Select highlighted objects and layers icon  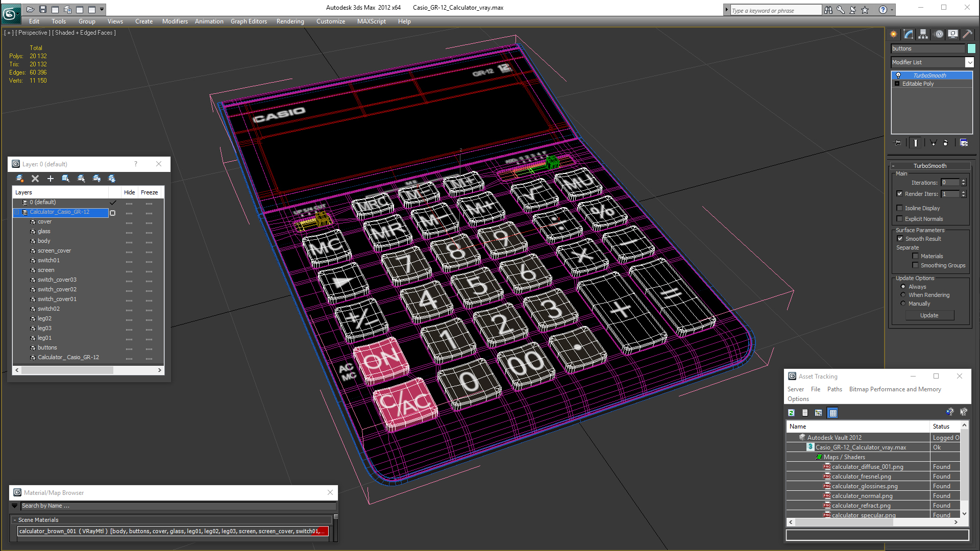(x=66, y=179)
